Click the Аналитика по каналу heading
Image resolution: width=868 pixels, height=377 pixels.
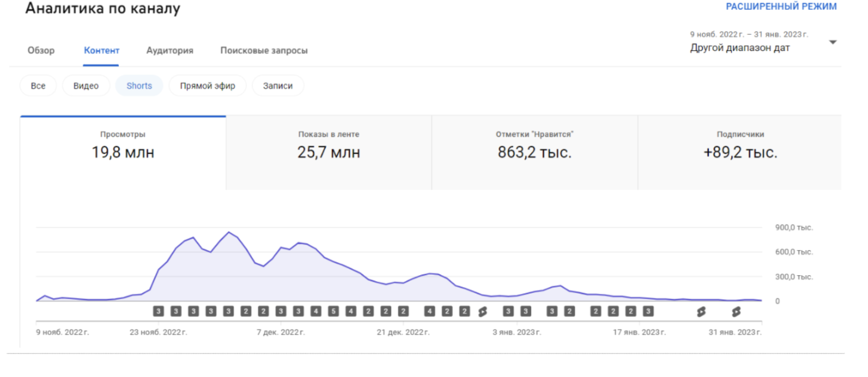click(x=103, y=8)
